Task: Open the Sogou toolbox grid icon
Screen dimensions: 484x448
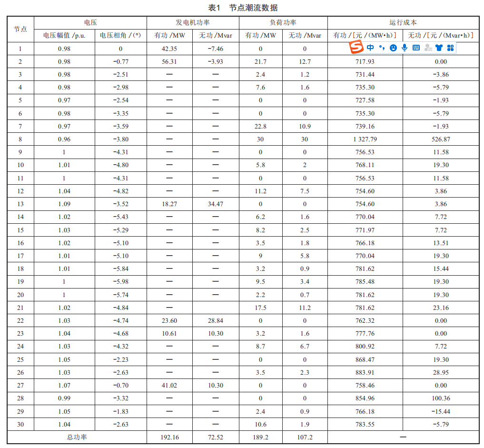Action: pyautogui.click(x=450, y=48)
